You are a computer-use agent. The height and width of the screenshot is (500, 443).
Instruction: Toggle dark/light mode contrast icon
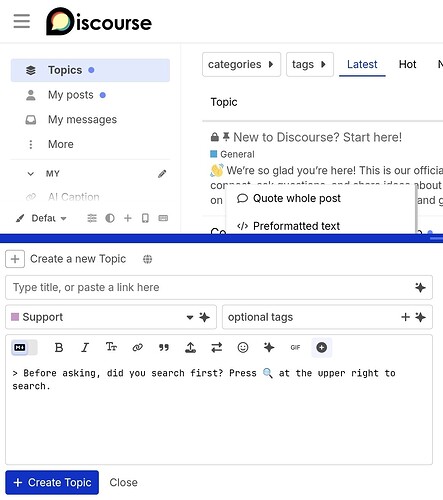tap(110, 218)
